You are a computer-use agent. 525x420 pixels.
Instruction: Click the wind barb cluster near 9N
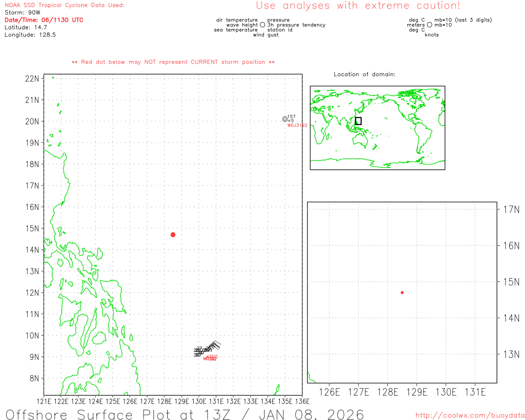click(x=214, y=346)
